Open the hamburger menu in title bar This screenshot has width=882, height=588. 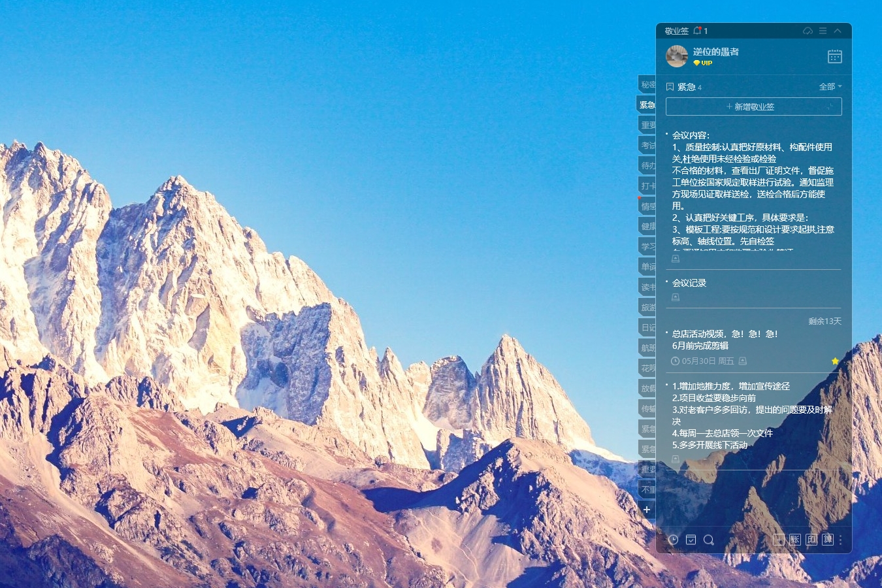point(823,31)
